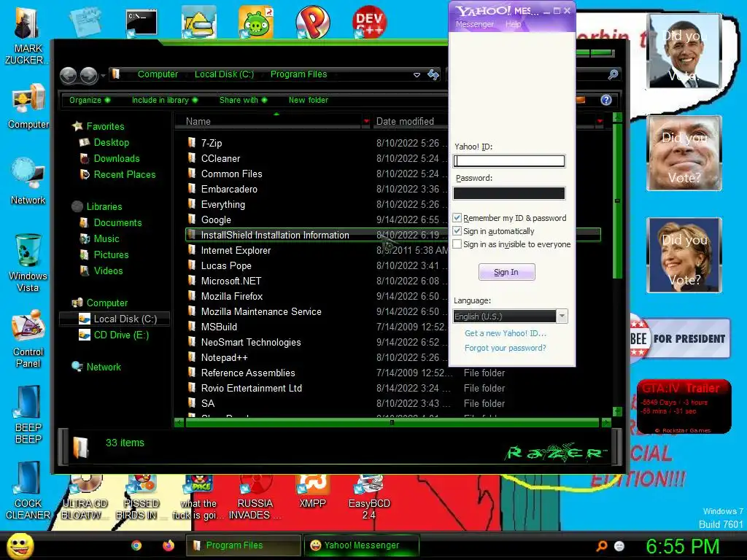
Task: Click the orange magnifier tray icon
Action: click(x=602, y=545)
